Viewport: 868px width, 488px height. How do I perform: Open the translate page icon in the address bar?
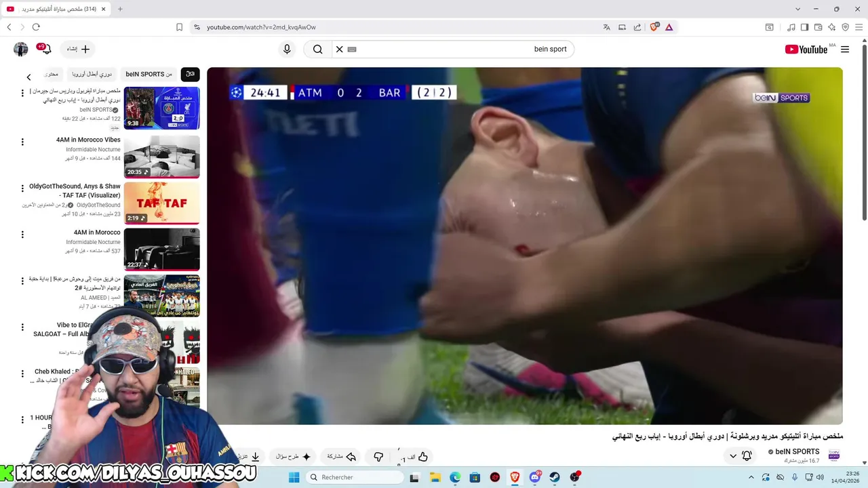pyautogui.click(x=606, y=27)
